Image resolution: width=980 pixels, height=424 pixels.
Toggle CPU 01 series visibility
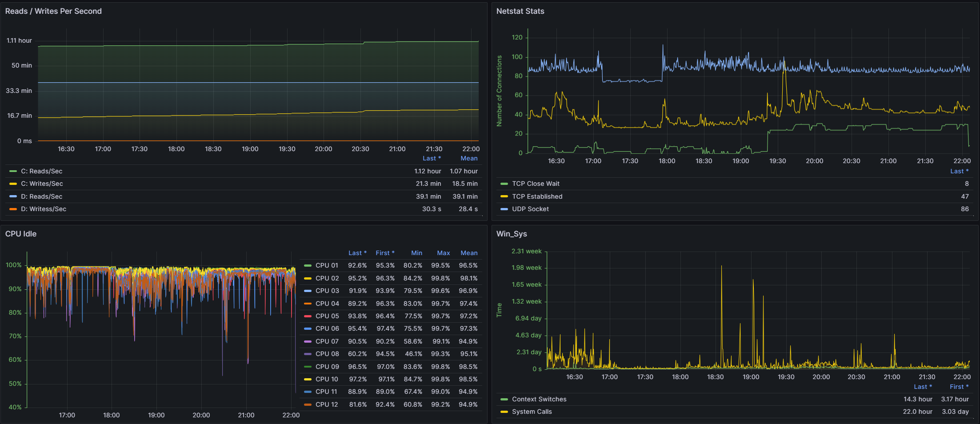[x=327, y=265]
